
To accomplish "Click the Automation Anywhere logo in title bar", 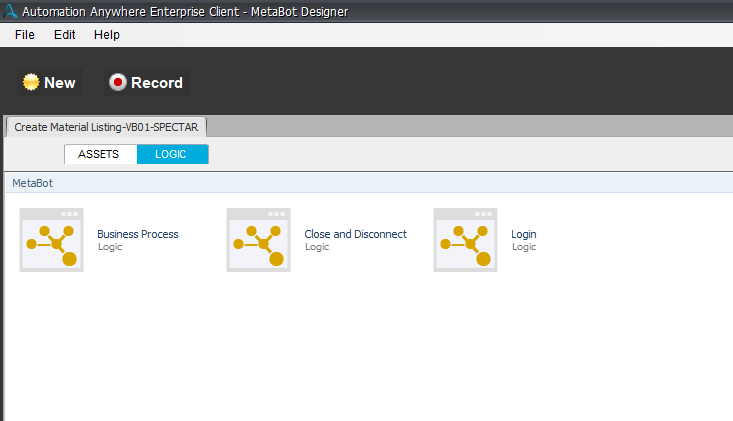I will (10, 11).
